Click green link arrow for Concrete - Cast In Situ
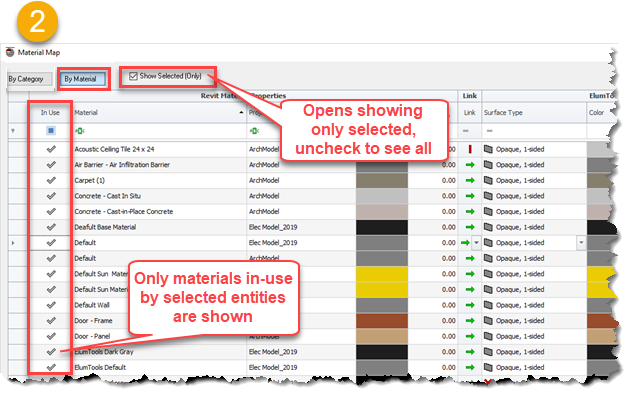 [x=467, y=196]
